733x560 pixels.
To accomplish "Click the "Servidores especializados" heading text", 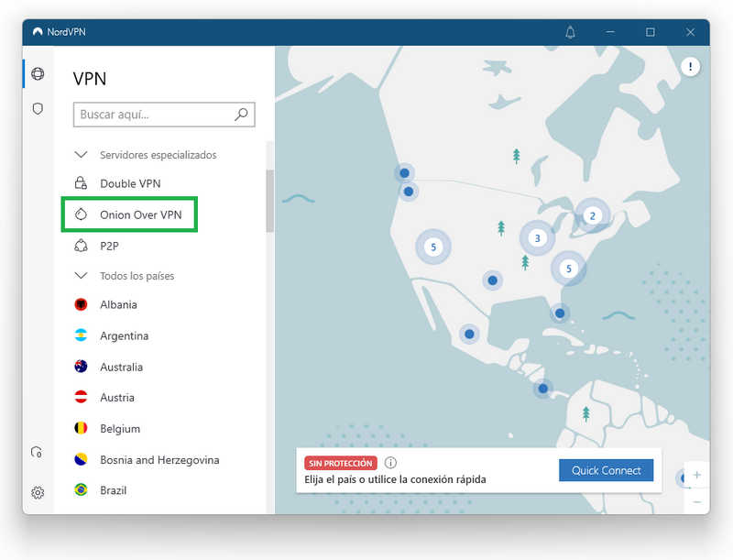I will pos(158,155).
